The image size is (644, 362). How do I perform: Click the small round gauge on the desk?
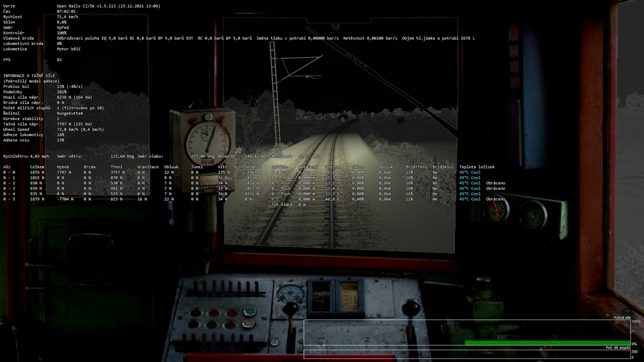290,294
